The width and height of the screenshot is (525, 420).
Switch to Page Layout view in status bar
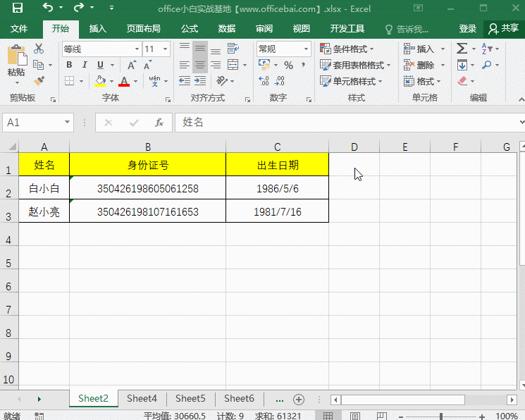click(355, 416)
